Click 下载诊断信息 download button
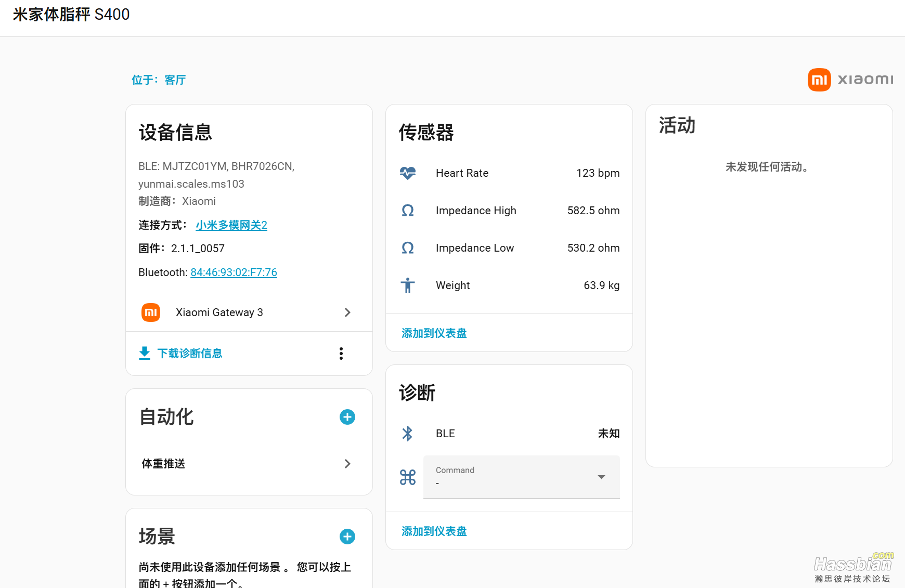This screenshot has height=588, width=905. point(181,354)
